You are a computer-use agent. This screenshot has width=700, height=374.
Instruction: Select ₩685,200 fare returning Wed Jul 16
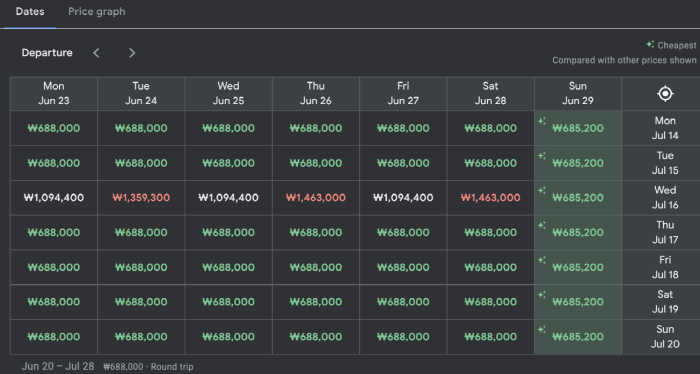[x=578, y=198]
